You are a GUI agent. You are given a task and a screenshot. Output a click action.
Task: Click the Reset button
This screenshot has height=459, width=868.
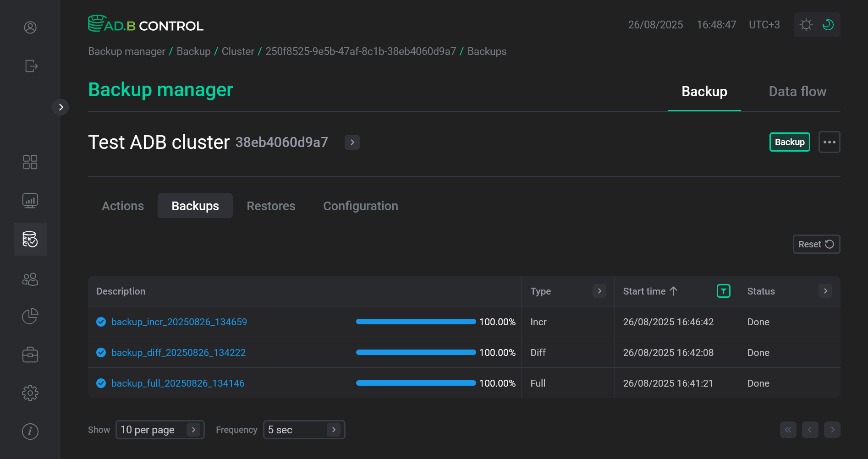pos(816,244)
